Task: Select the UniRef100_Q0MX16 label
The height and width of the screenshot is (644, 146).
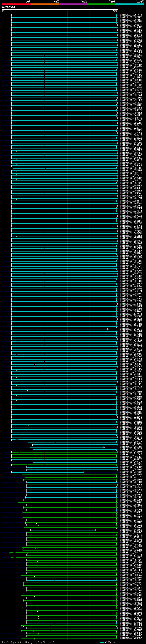Action: pyautogui.click(x=131, y=40)
